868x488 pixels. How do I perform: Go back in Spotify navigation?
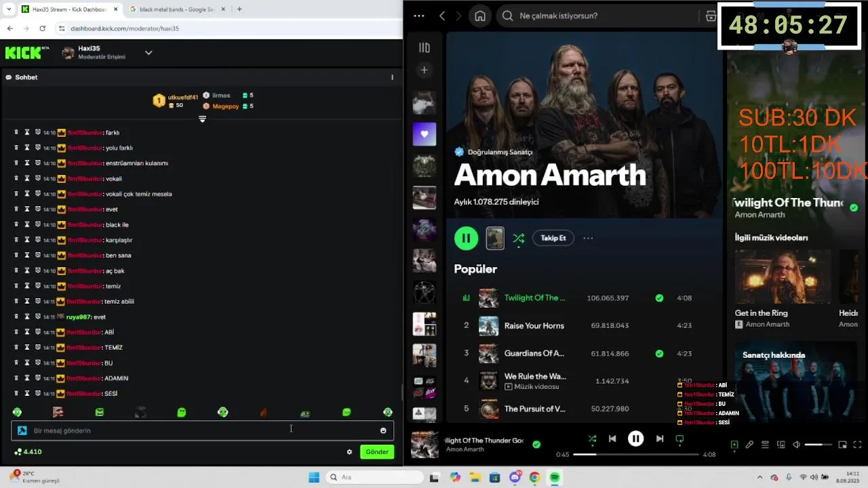442,16
